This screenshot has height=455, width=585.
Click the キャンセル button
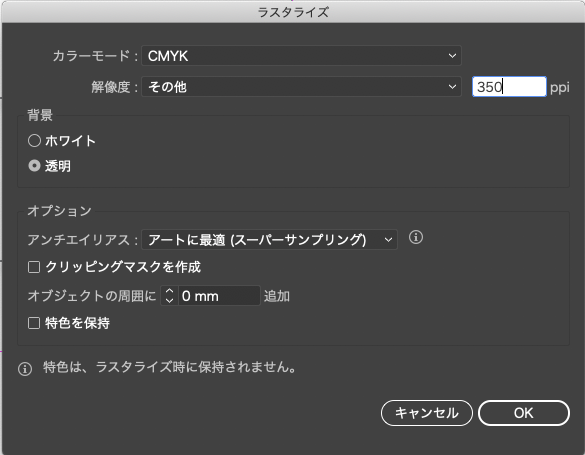pyautogui.click(x=427, y=413)
